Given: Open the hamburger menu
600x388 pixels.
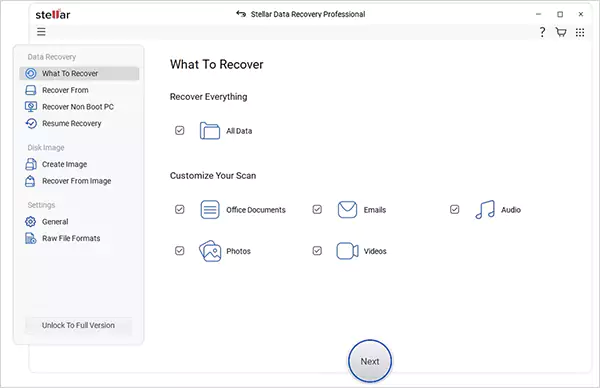Looking at the screenshot, I should click(x=41, y=31).
